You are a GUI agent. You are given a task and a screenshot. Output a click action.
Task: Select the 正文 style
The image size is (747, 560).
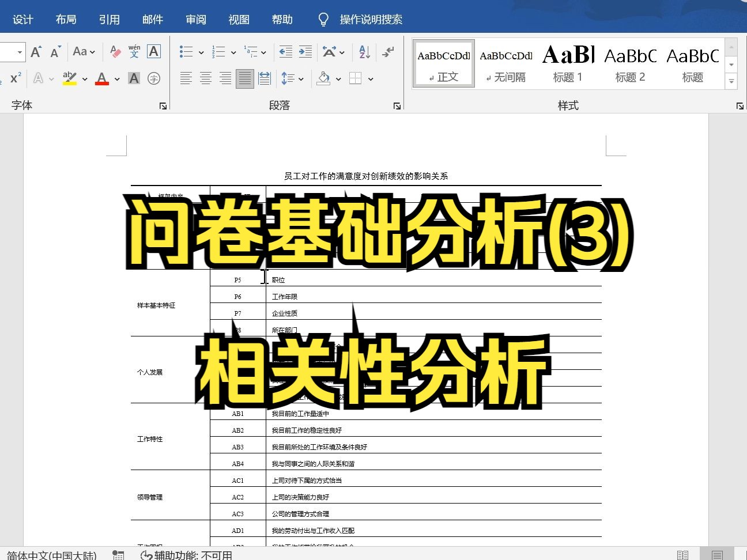pyautogui.click(x=444, y=64)
